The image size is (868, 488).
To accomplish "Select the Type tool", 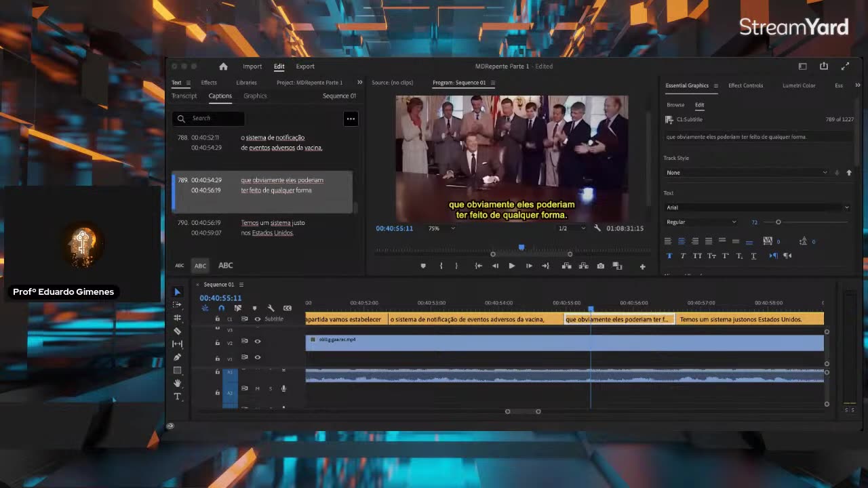I will (x=177, y=396).
